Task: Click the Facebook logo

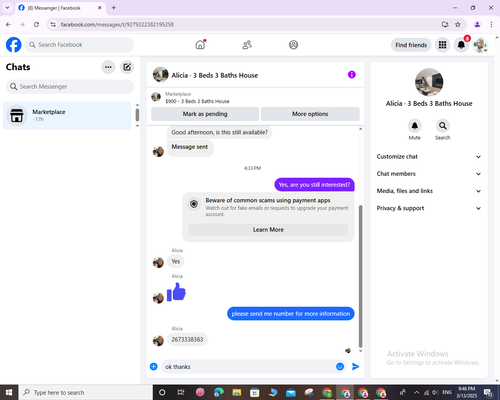Action: pyautogui.click(x=14, y=45)
